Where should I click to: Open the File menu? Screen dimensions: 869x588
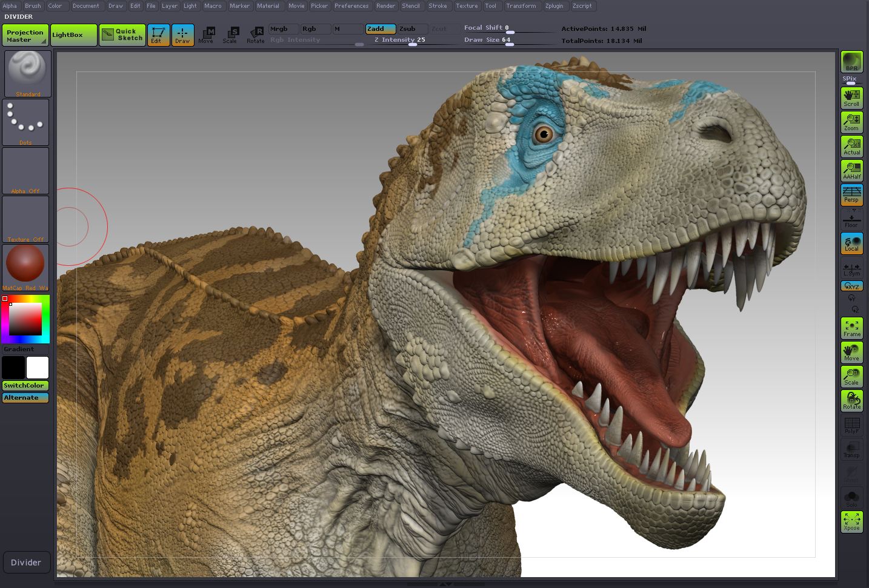[151, 6]
